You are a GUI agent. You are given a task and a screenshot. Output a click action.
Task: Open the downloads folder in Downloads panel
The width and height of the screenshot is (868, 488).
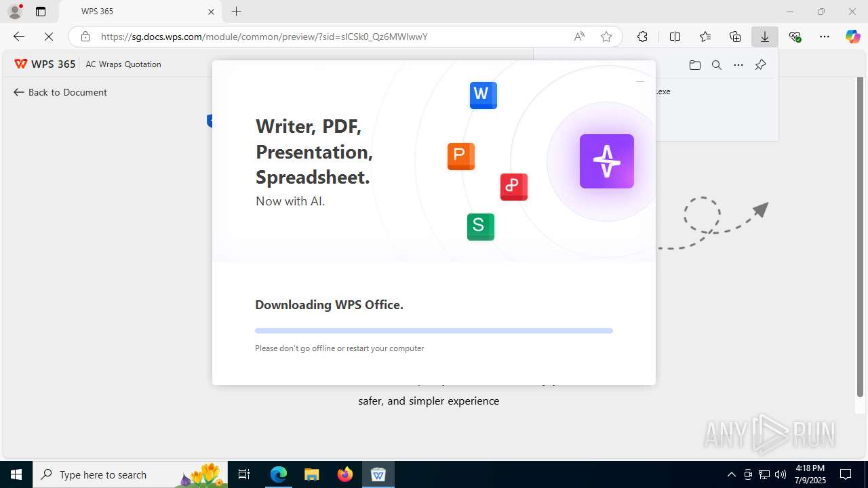tap(694, 65)
